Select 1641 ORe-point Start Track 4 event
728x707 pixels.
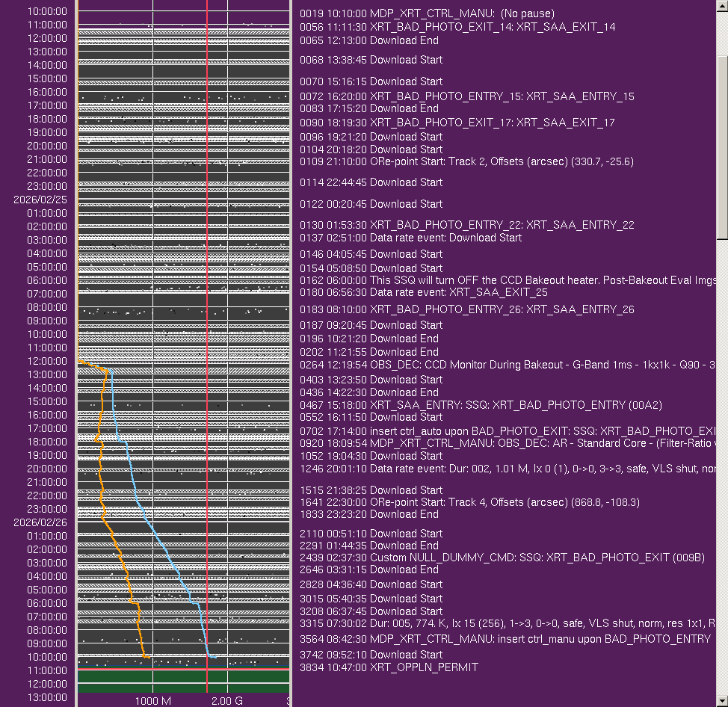(x=469, y=502)
